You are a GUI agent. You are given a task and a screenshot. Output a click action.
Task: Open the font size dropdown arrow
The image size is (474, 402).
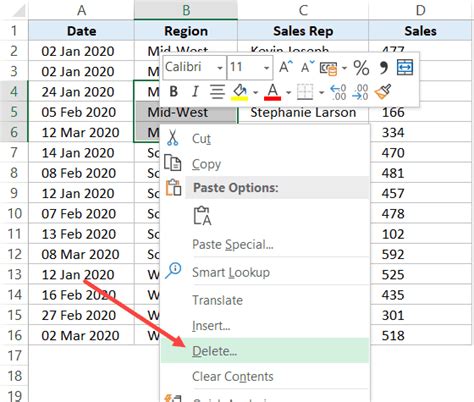point(266,68)
